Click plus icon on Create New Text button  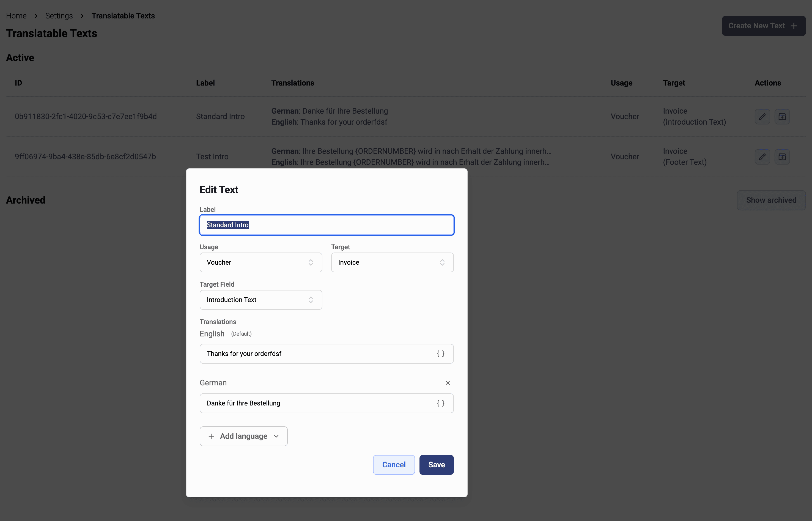794,26
